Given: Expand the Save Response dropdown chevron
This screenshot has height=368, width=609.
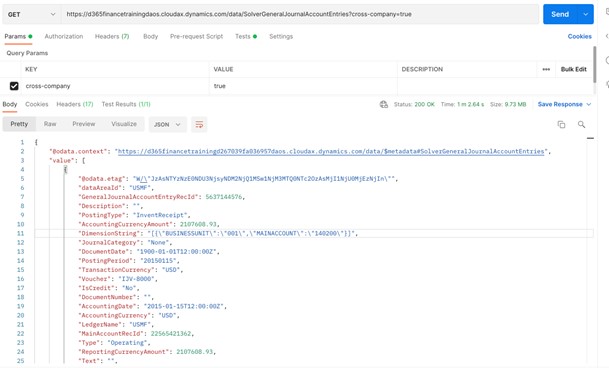Looking at the screenshot, I should pos(588,104).
